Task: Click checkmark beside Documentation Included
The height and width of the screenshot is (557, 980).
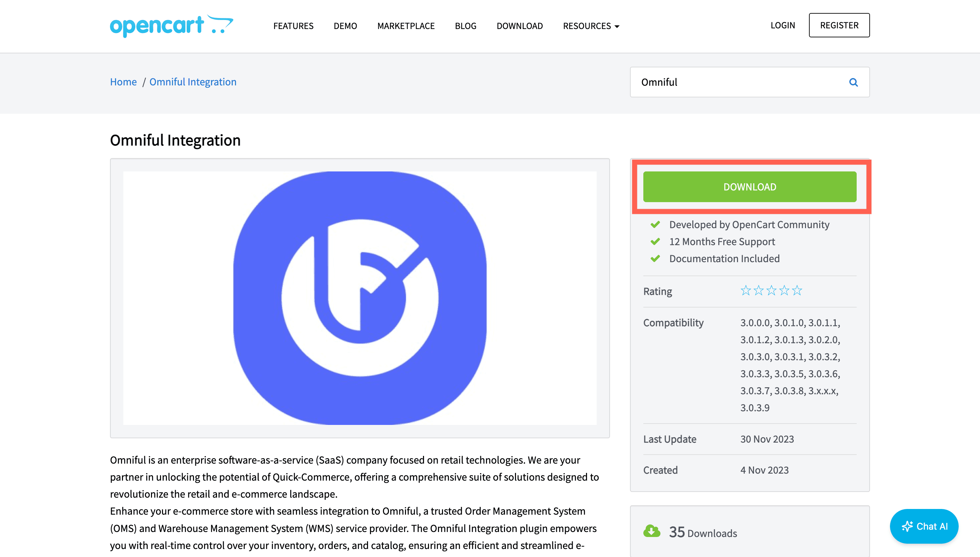Action: coord(655,258)
